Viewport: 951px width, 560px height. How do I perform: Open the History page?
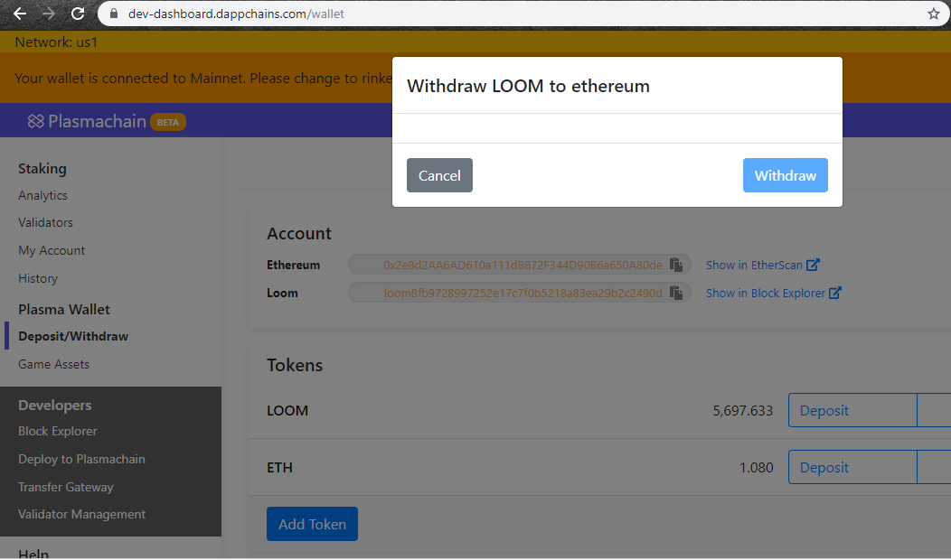point(37,278)
